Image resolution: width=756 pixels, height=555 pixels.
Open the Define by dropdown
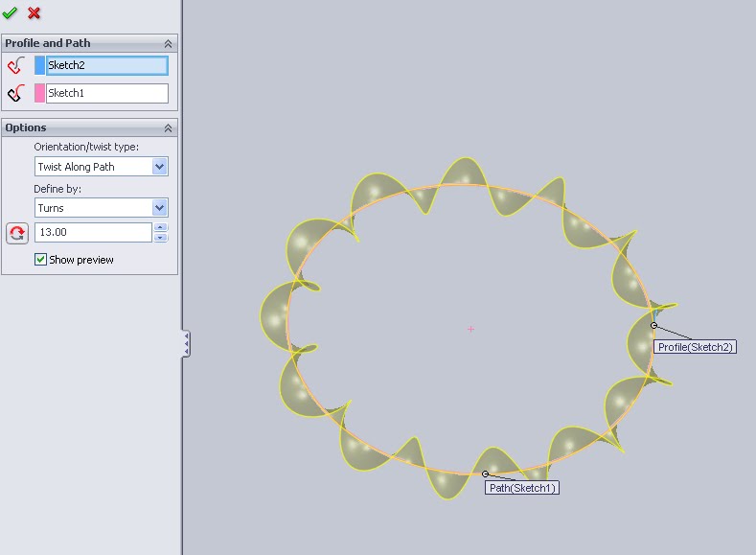click(160, 208)
